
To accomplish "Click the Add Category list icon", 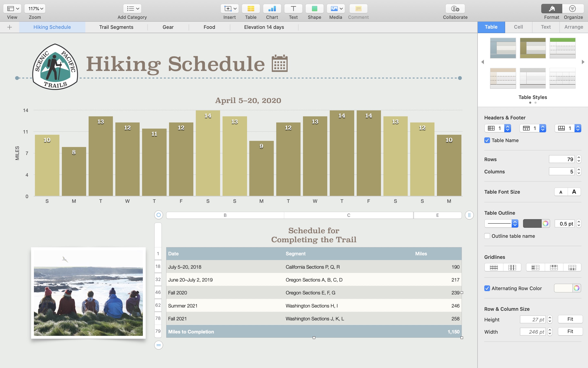I will click(x=132, y=9).
